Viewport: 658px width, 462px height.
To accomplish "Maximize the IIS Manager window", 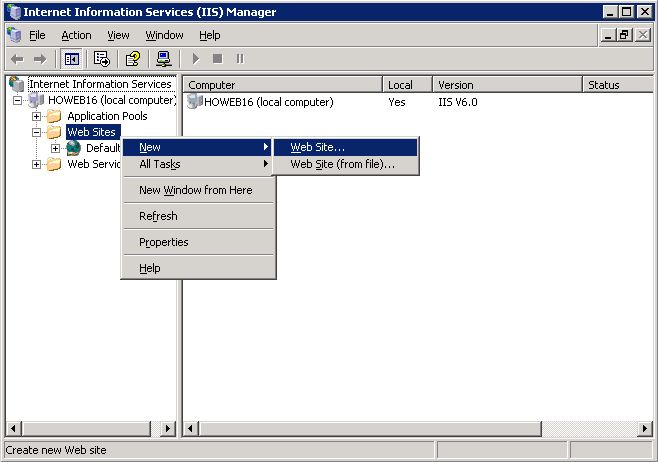I will (x=627, y=12).
